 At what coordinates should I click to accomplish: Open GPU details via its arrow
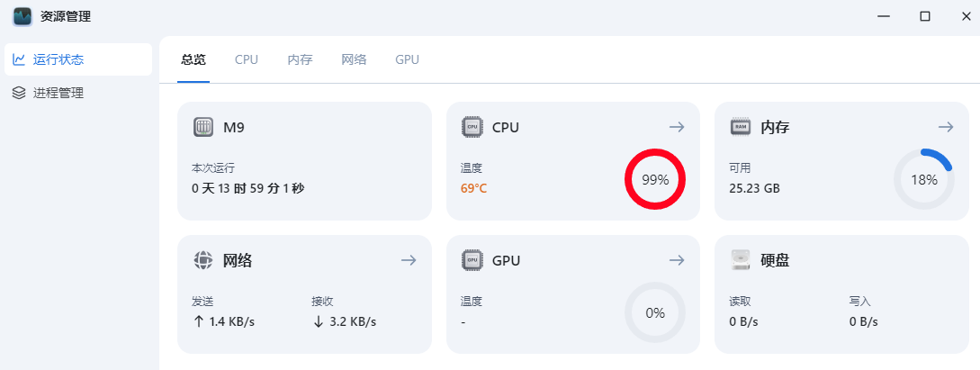click(x=678, y=260)
